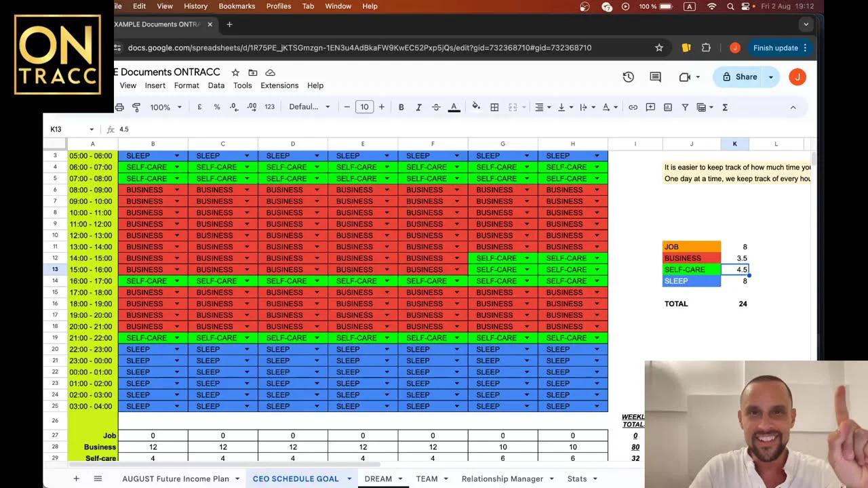Toggle italic formatting

(418, 106)
